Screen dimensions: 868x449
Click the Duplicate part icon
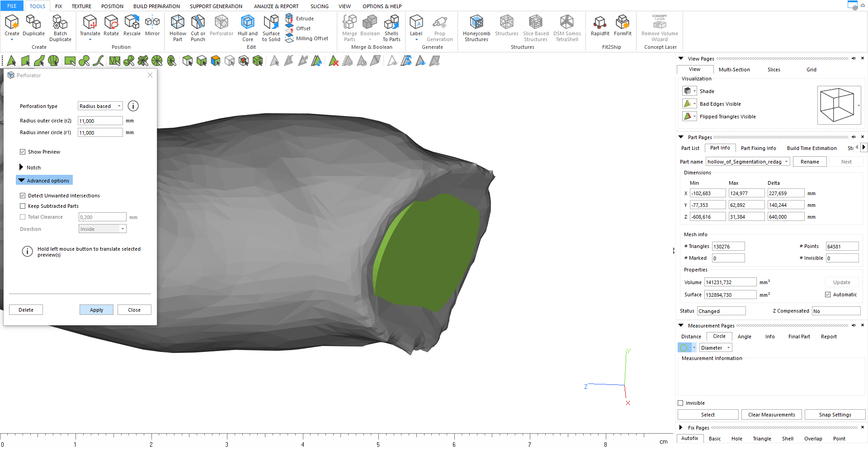[x=33, y=22]
